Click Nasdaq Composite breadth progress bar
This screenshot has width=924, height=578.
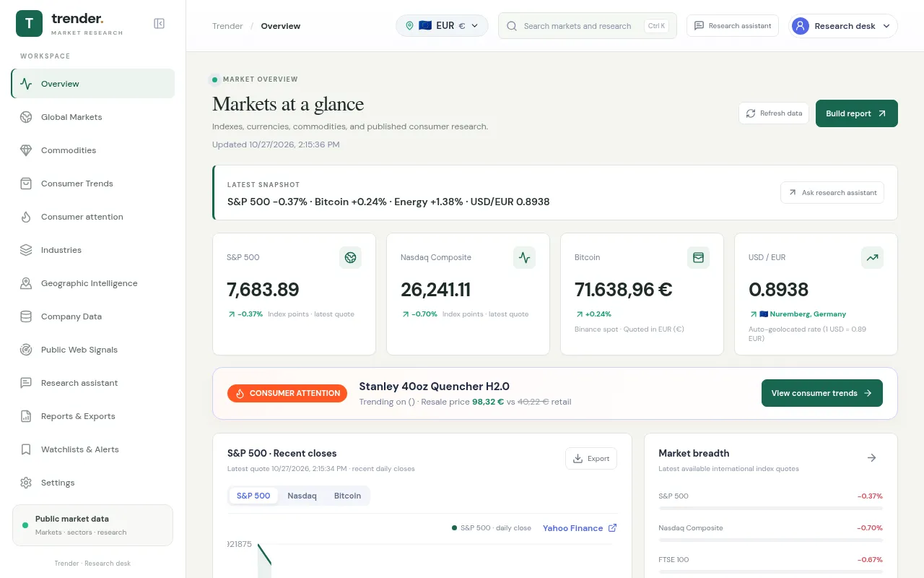coord(770,540)
